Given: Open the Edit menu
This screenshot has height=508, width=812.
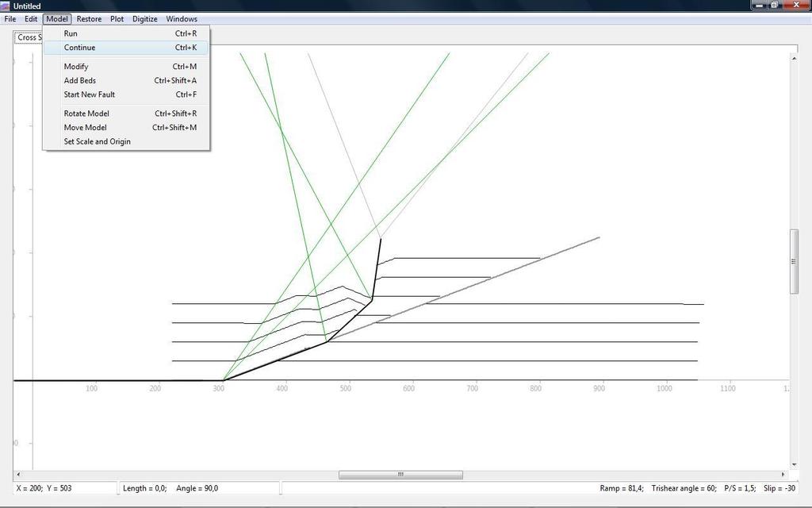Looking at the screenshot, I should (31, 19).
